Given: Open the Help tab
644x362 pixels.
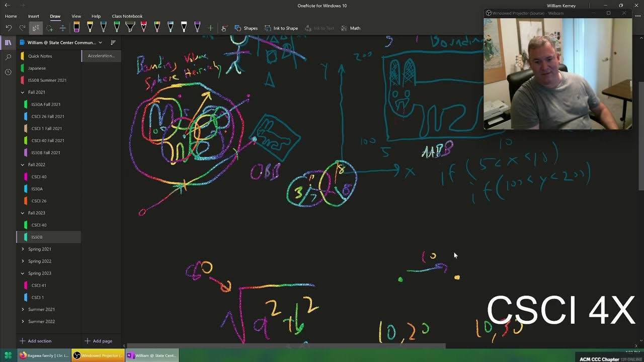Looking at the screenshot, I should (x=96, y=16).
